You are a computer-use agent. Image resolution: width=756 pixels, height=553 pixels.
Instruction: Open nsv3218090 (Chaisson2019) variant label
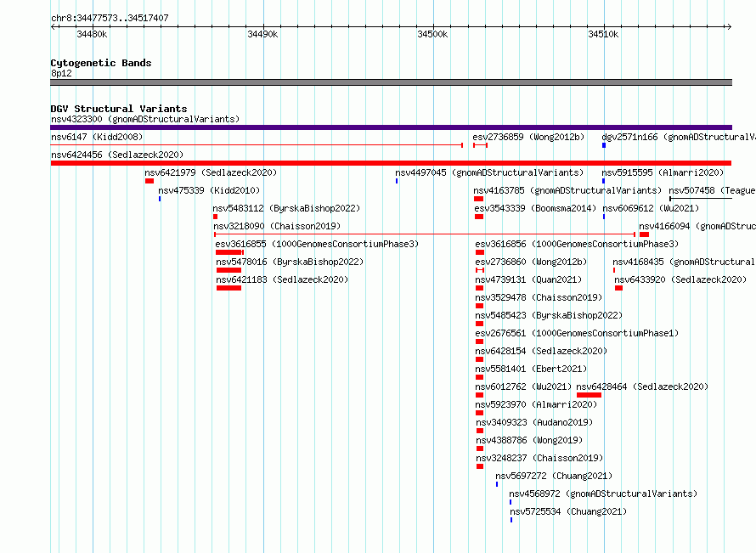[277, 226]
